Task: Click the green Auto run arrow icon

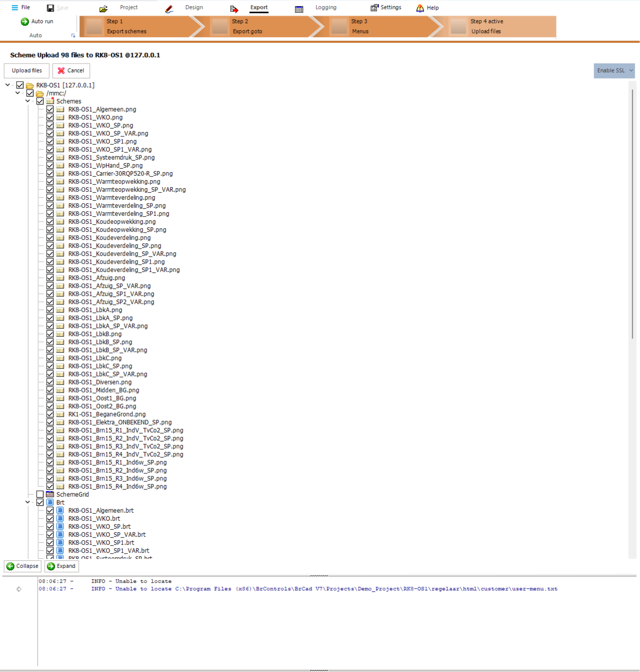Action: click(x=25, y=21)
